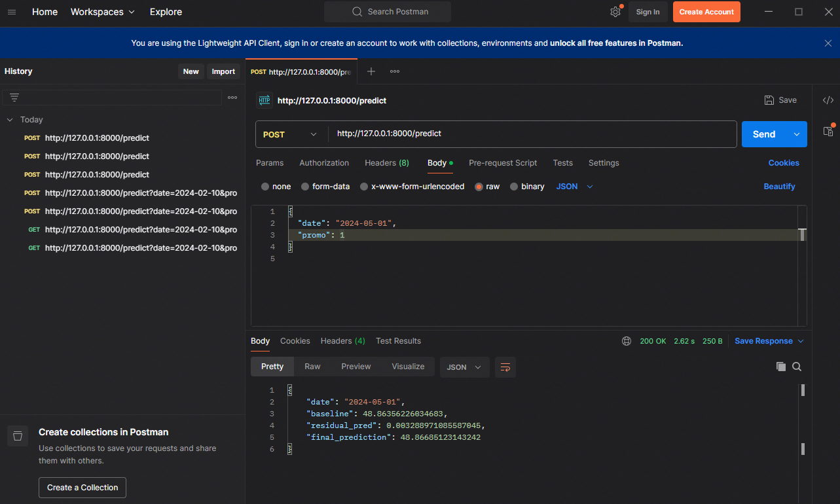Open the response JSON format dropdown
840x504 pixels.
click(464, 367)
